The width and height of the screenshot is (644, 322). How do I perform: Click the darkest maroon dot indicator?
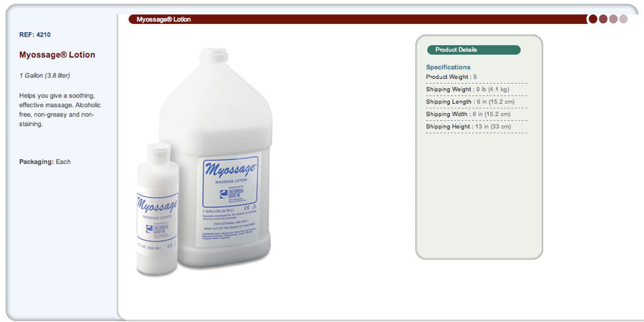593,19
